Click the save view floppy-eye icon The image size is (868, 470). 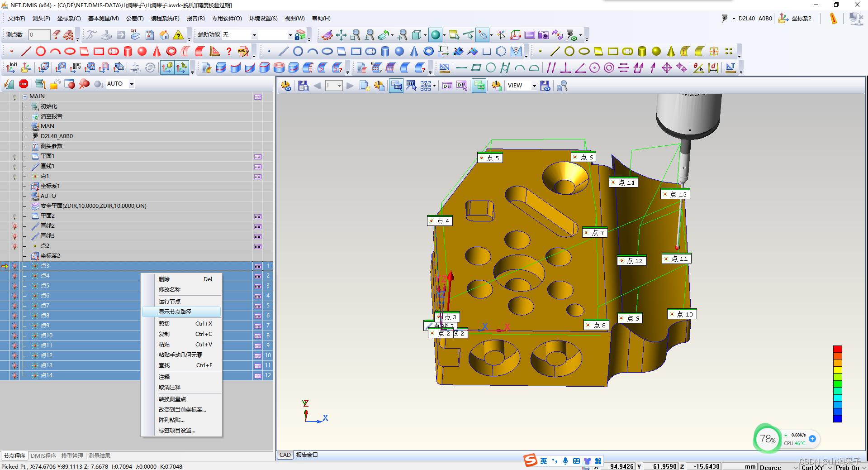click(545, 86)
